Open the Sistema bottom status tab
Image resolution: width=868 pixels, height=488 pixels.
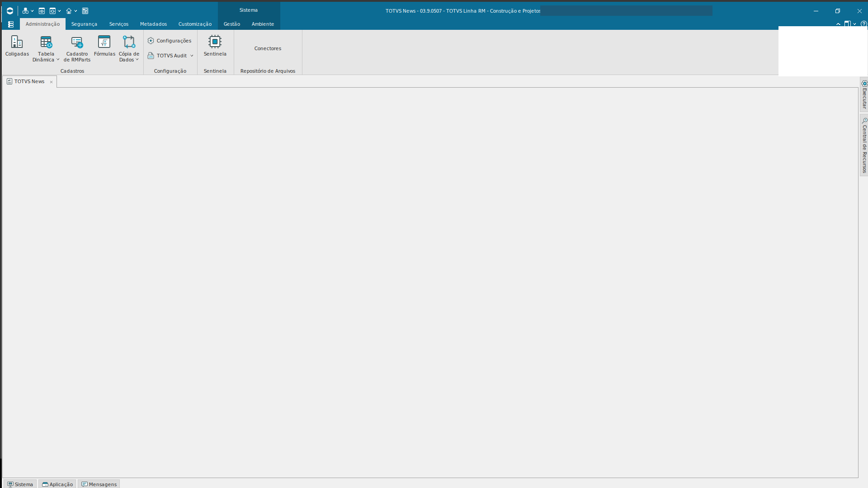[20, 484]
